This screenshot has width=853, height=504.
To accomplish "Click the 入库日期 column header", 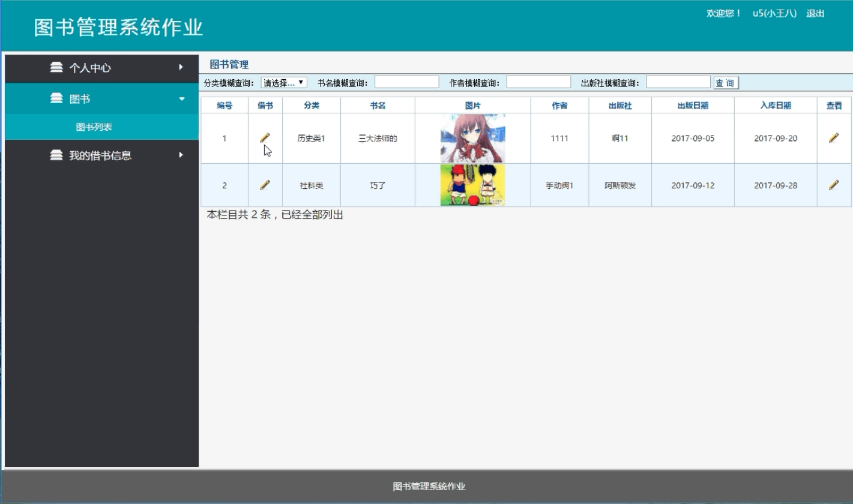I will (776, 106).
